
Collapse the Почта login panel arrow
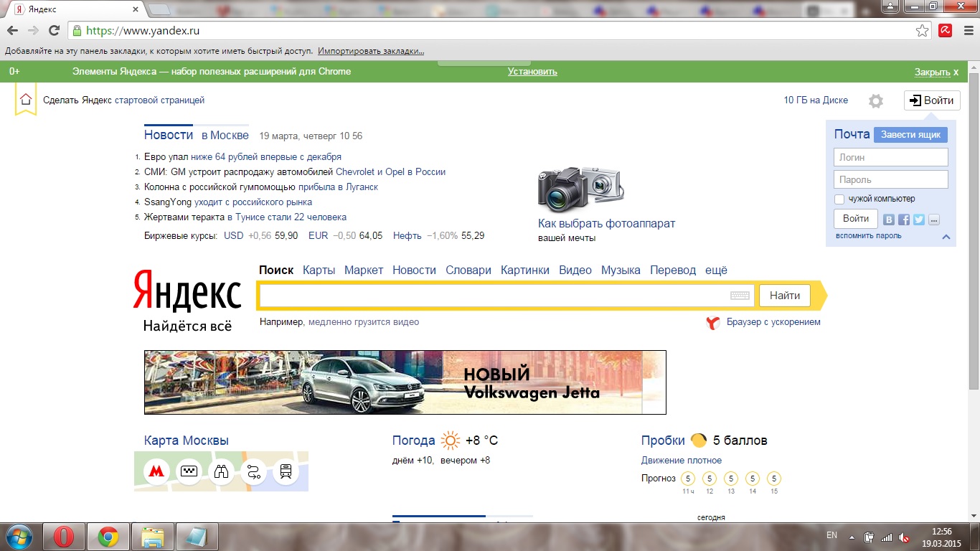click(x=946, y=237)
